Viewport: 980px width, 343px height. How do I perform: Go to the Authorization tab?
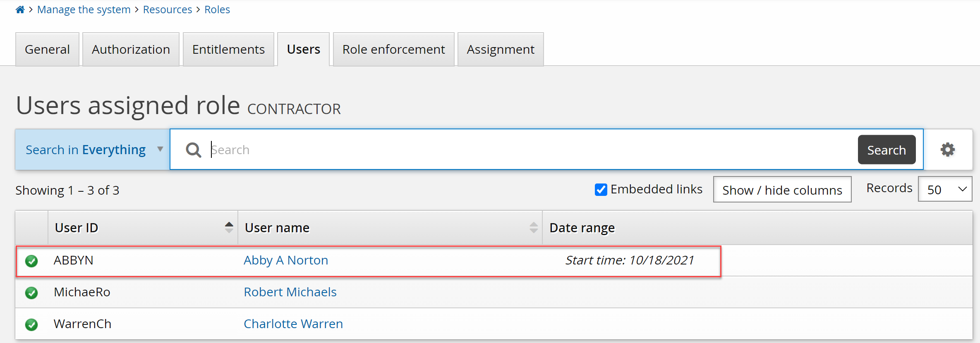[x=131, y=50]
